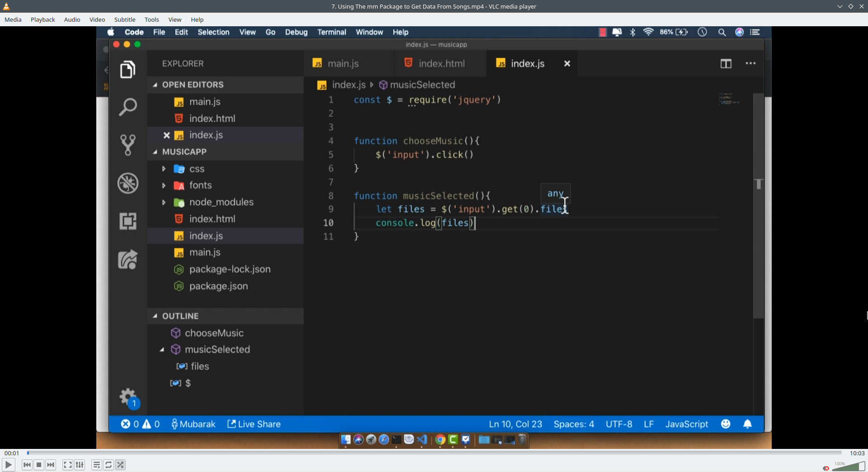Screen dimensions: 868x472
Task: Click the Mubarak account in the status bar
Action: coord(193,424)
